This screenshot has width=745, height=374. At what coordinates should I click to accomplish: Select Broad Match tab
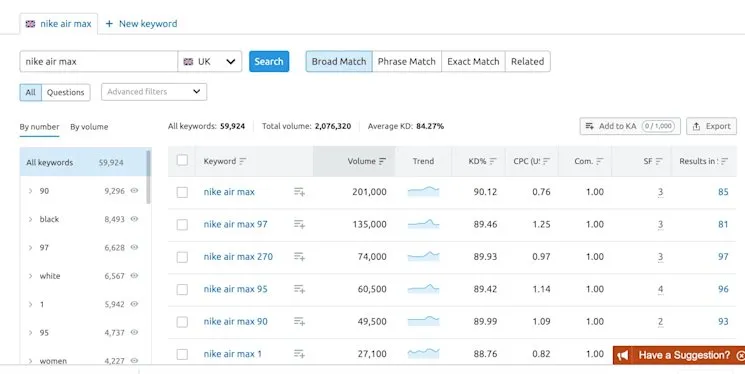click(x=339, y=61)
